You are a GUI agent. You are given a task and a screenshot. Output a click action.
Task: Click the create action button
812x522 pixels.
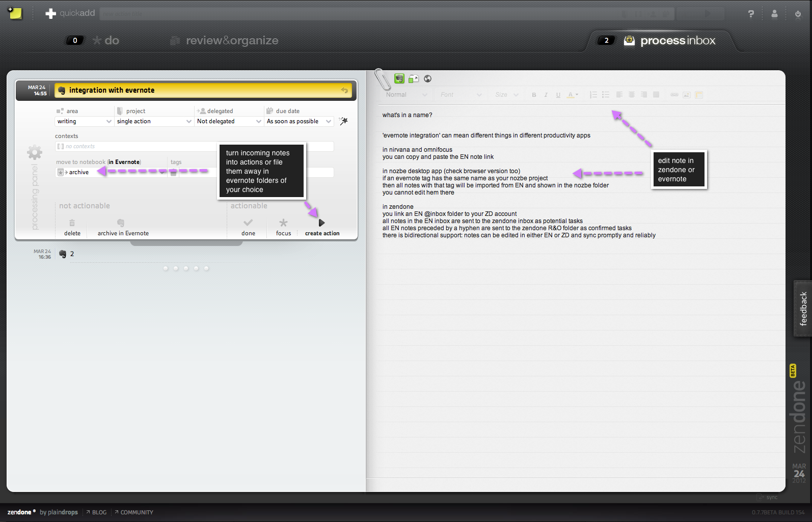pyautogui.click(x=322, y=227)
